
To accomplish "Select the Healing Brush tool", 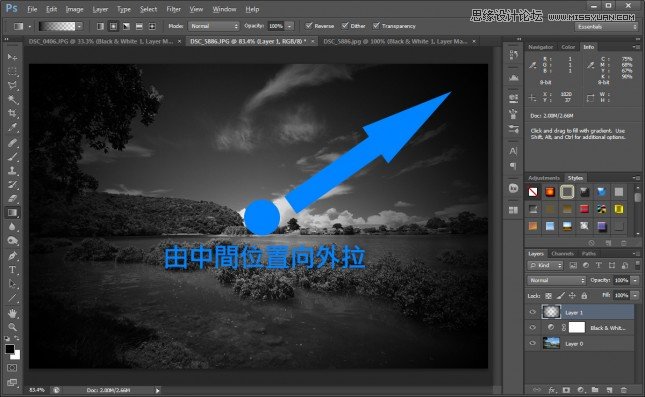I will (x=12, y=143).
